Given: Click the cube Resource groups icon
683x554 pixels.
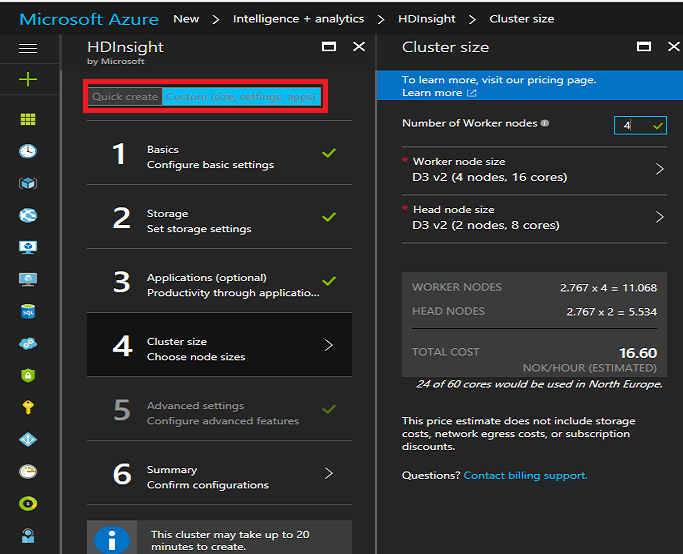Looking at the screenshot, I should click(x=28, y=183).
